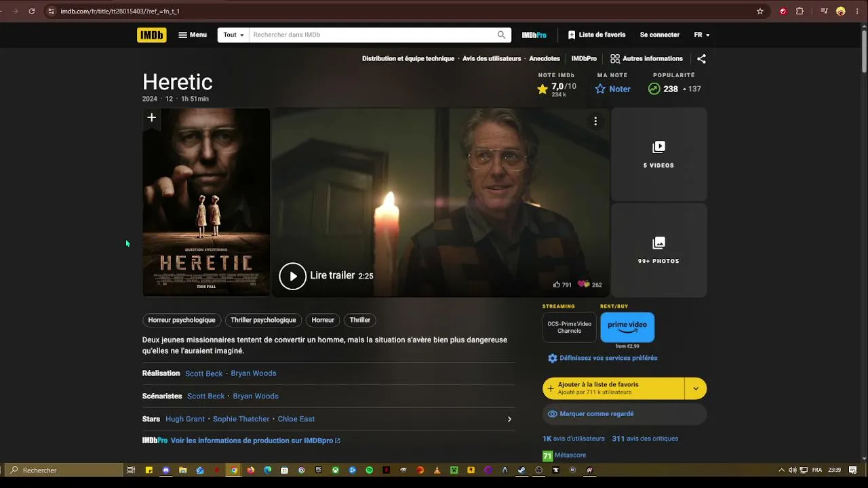868x488 pixels.
Task: Select the 'Thriller psychologique' genre chip
Action: 263,320
